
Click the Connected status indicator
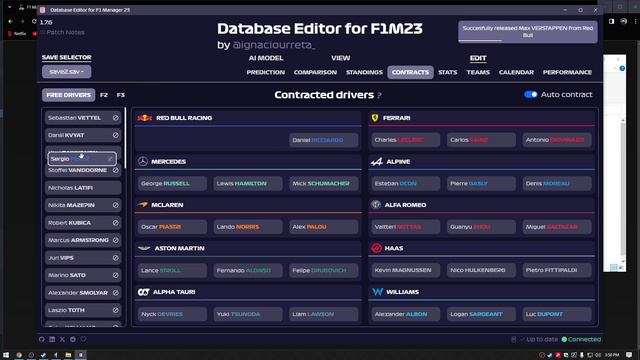[x=581, y=339]
